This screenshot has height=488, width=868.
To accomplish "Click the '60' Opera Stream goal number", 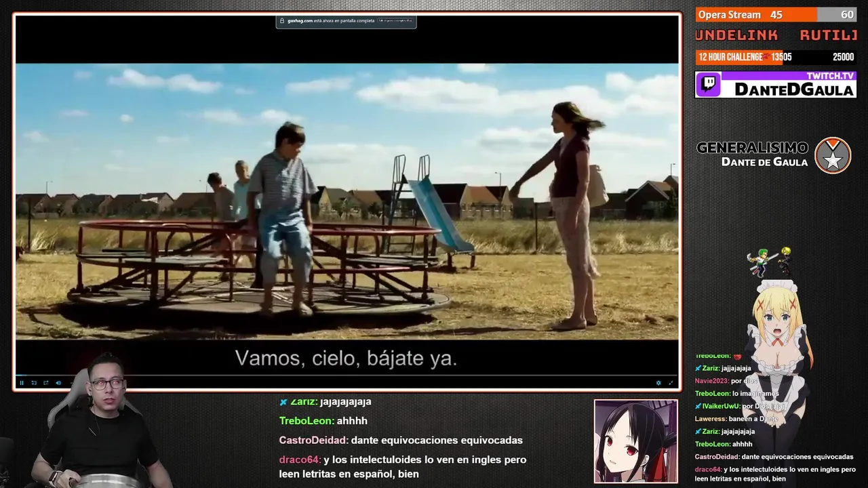I will [847, 15].
